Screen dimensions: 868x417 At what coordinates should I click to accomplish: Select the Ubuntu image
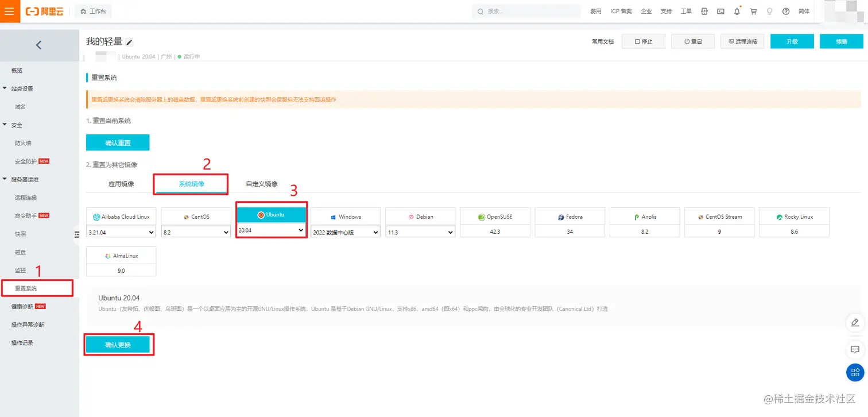270,215
